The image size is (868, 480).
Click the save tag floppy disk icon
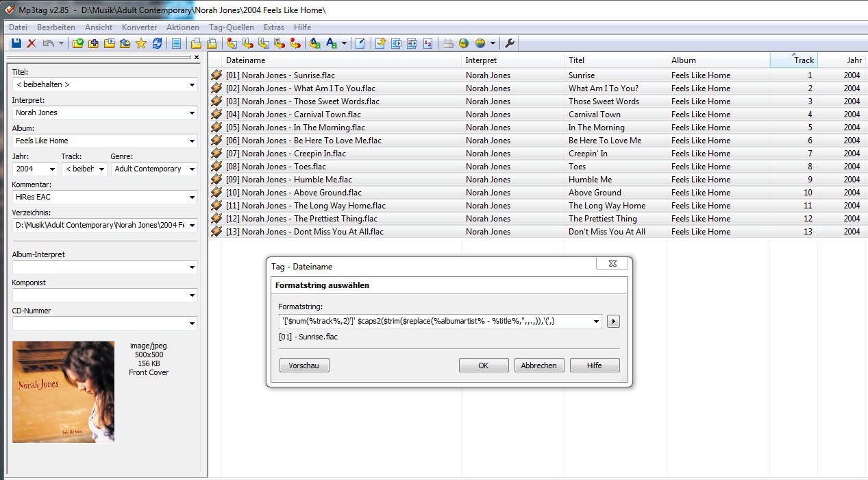tap(16, 43)
